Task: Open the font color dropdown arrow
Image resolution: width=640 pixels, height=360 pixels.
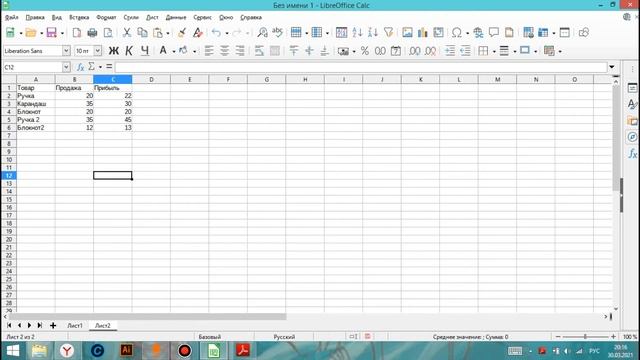Action: coord(174,51)
